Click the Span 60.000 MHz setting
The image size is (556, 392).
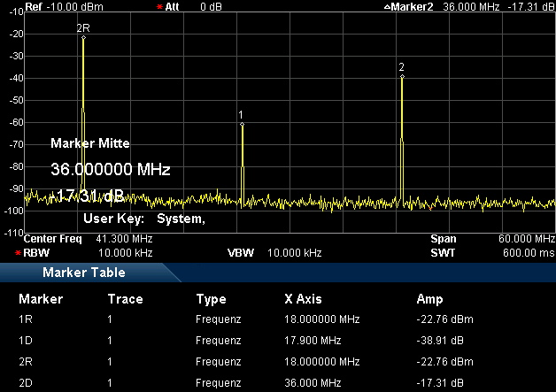[491, 239]
